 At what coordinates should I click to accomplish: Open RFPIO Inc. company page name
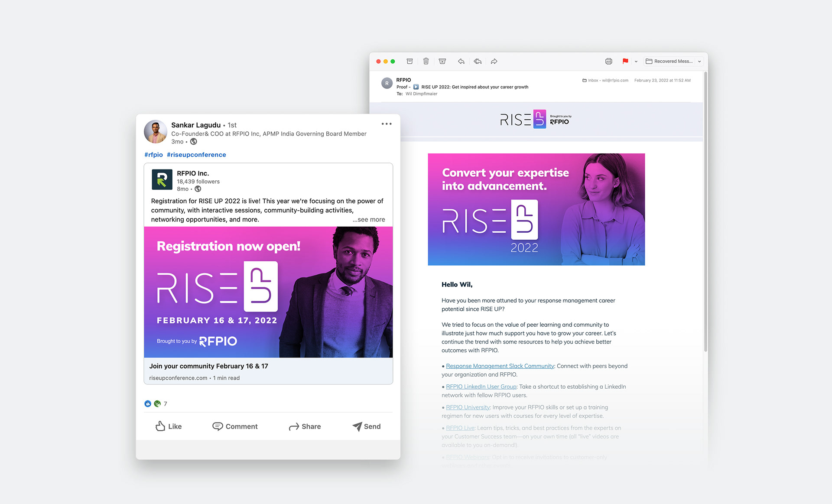pos(193,173)
